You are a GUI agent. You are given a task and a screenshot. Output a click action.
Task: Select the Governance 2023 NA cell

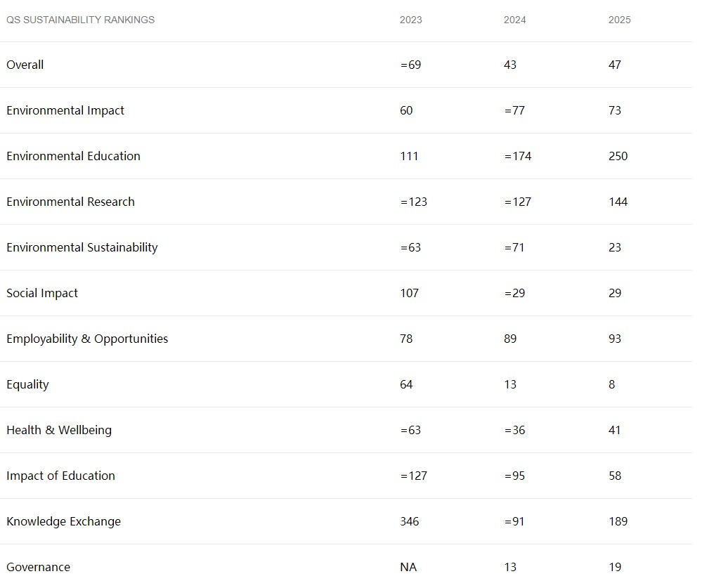click(408, 567)
